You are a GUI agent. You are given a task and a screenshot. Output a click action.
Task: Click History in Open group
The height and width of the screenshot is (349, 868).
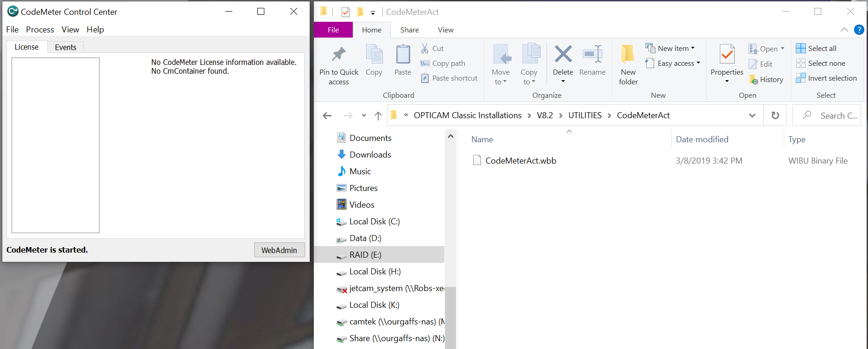[x=766, y=80]
